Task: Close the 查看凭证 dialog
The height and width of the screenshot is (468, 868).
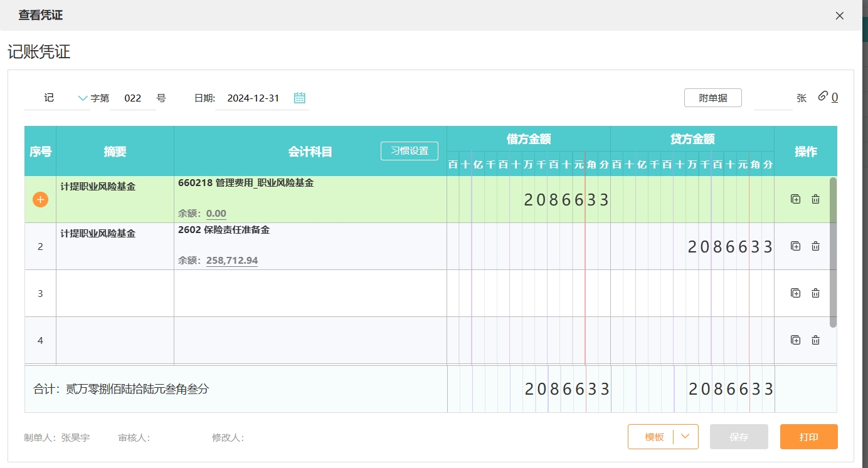Action: click(839, 16)
